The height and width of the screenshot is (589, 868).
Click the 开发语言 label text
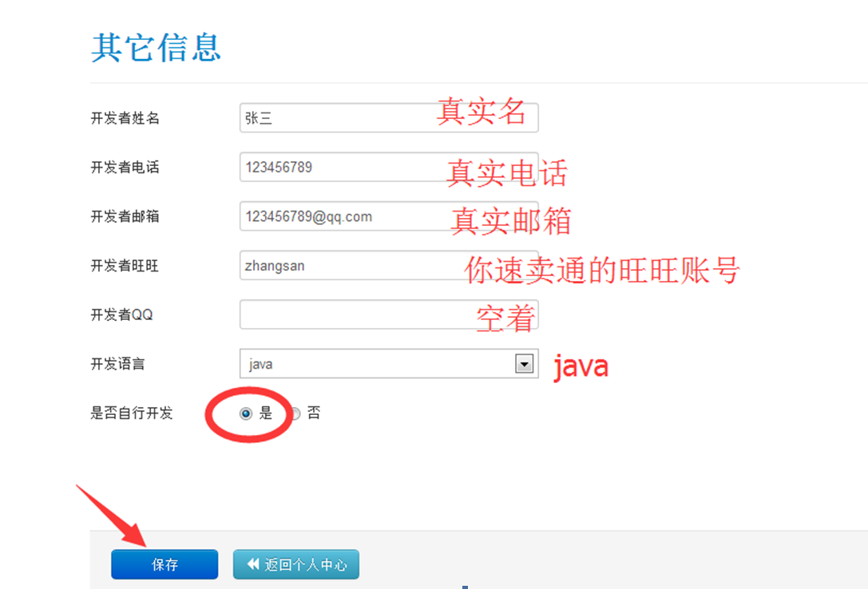118,364
